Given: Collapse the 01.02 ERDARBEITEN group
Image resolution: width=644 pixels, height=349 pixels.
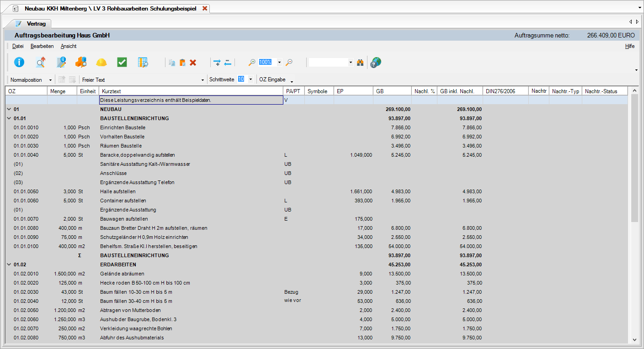Looking at the screenshot, I should (x=9, y=264).
